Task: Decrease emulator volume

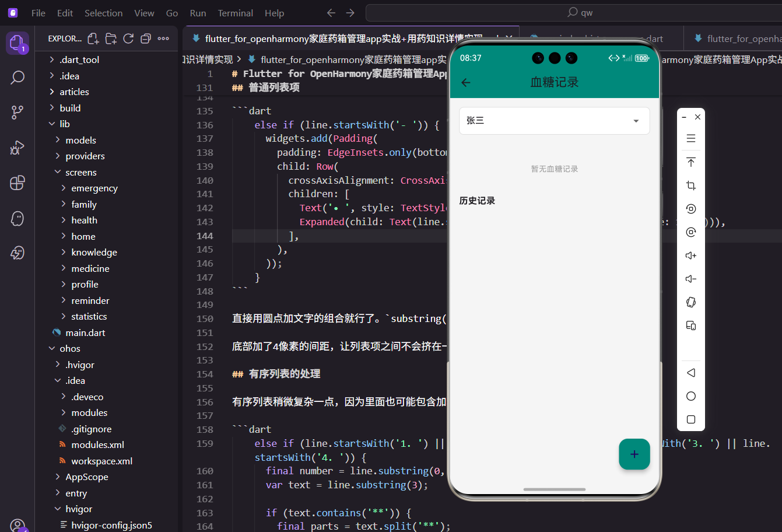Action: pos(690,278)
